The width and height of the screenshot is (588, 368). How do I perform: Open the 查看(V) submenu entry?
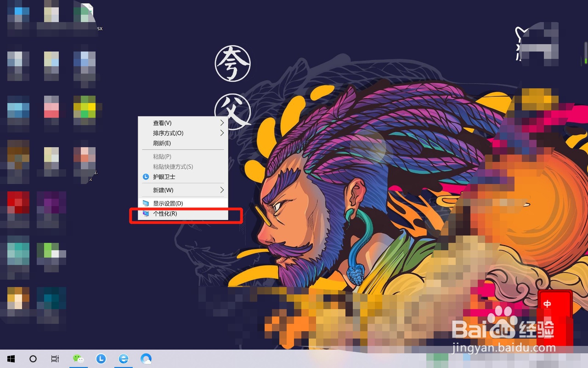click(183, 123)
